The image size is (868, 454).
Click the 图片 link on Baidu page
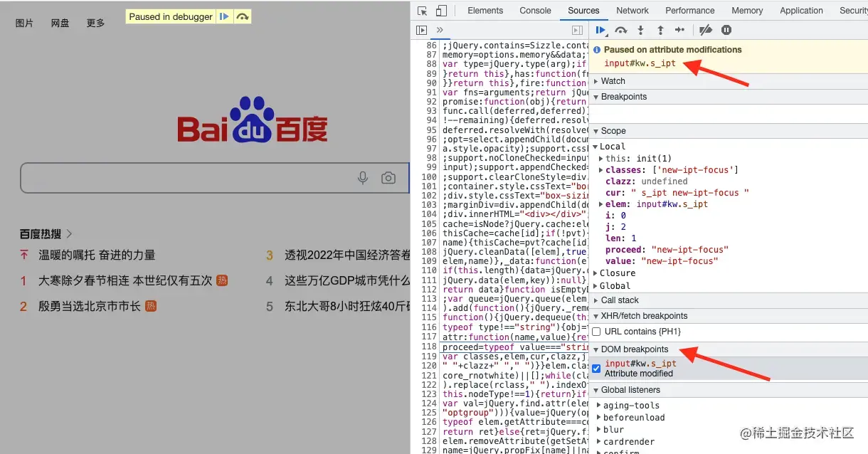pyautogui.click(x=24, y=23)
